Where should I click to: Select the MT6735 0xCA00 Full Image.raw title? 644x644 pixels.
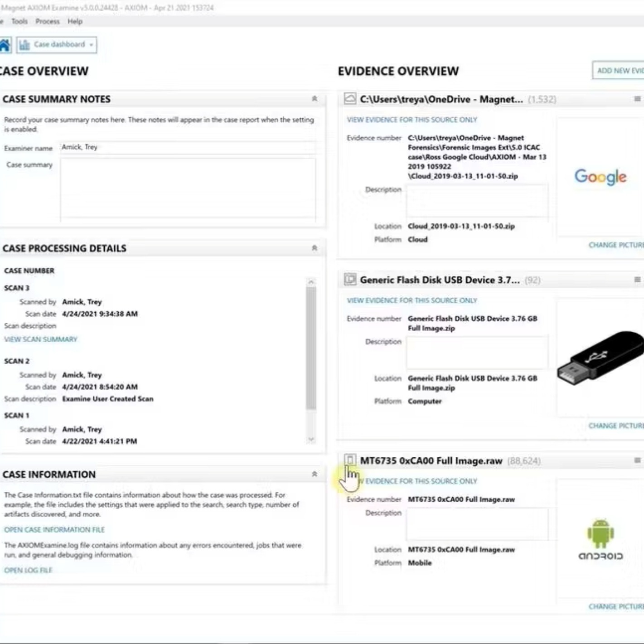[x=431, y=461]
